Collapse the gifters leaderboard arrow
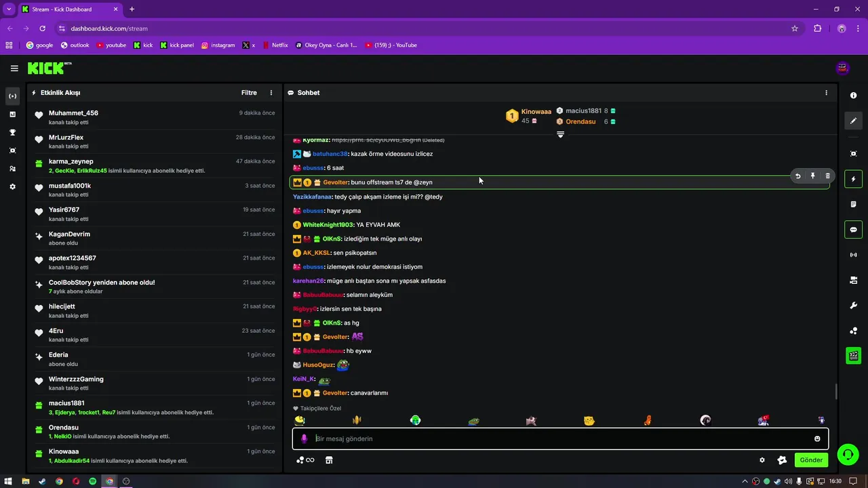The width and height of the screenshot is (868, 488). [x=560, y=135]
